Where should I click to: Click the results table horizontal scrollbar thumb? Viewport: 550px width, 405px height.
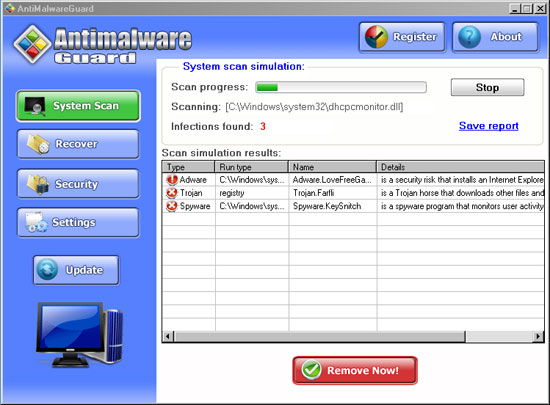[x=319, y=337]
